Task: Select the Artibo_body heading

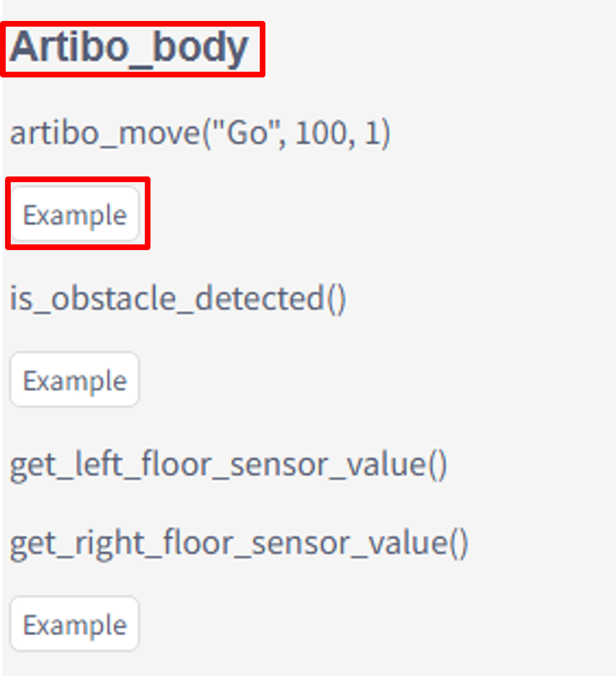Action: [129, 48]
